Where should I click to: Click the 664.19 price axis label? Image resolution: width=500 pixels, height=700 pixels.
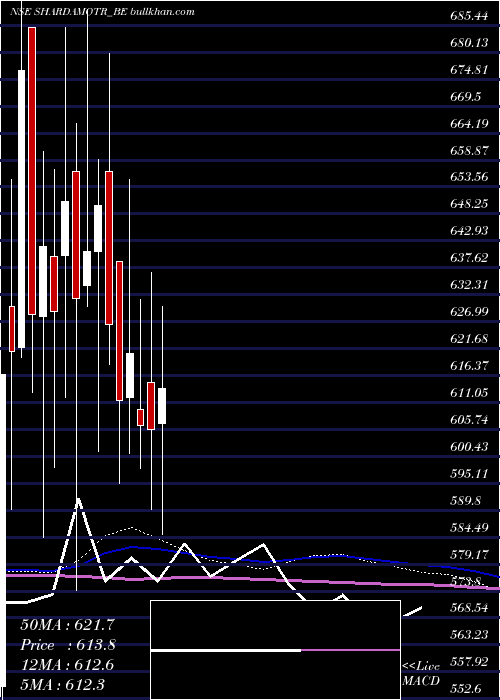[469, 124]
